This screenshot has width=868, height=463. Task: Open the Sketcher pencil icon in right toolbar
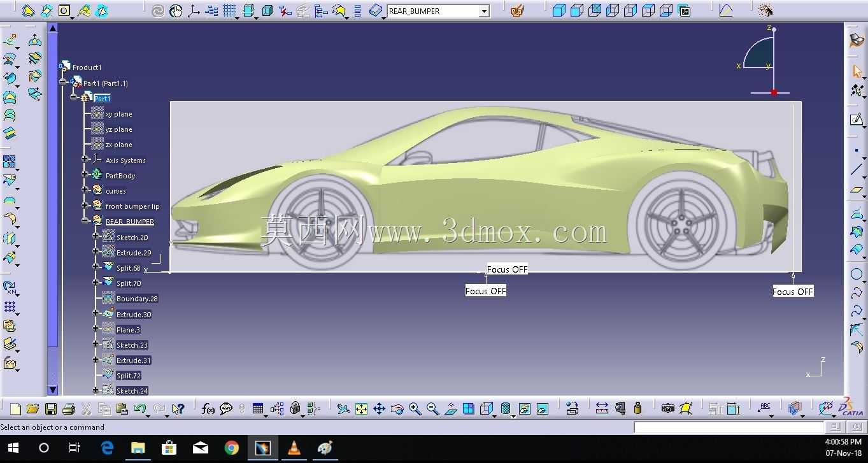pos(857,119)
